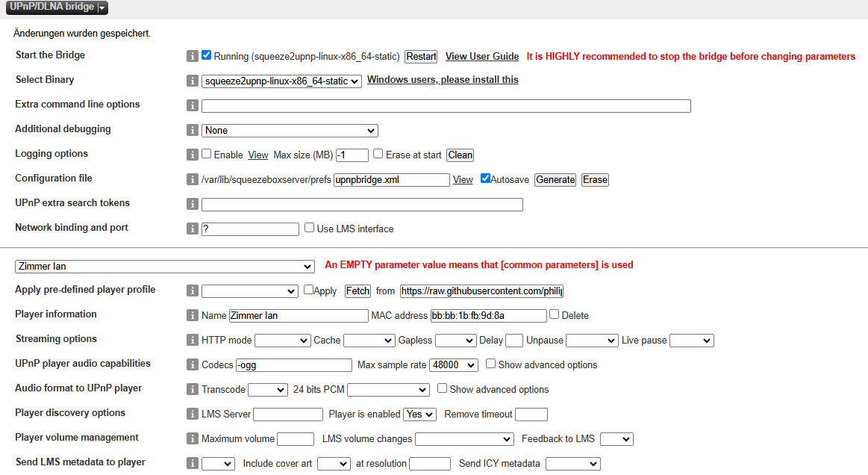Click the upnpbridge.xml filename field
The image size is (868, 475).
[391, 179]
